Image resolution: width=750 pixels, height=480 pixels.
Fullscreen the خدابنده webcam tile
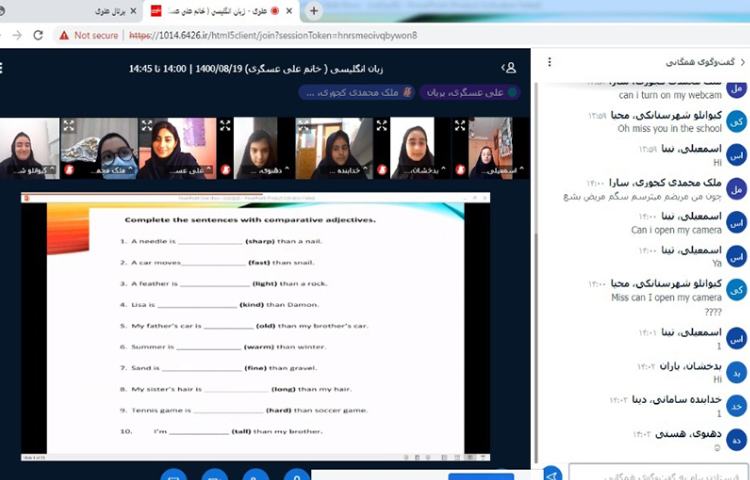pyautogui.click(x=303, y=126)
